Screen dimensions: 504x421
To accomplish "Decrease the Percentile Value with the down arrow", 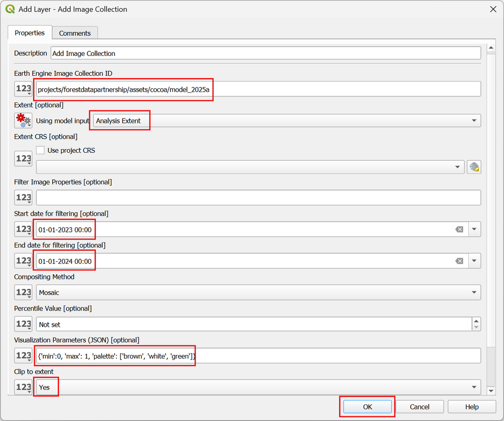I will click(x=476, y=327).
